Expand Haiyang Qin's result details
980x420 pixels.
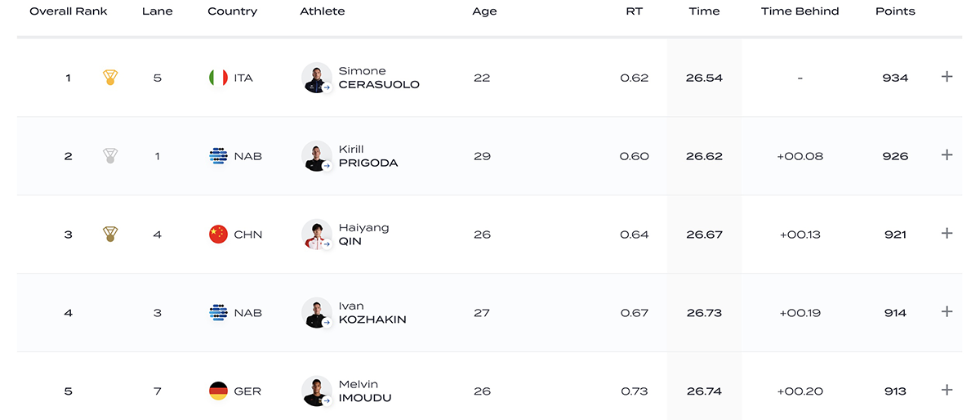click(x=947, y=234)
